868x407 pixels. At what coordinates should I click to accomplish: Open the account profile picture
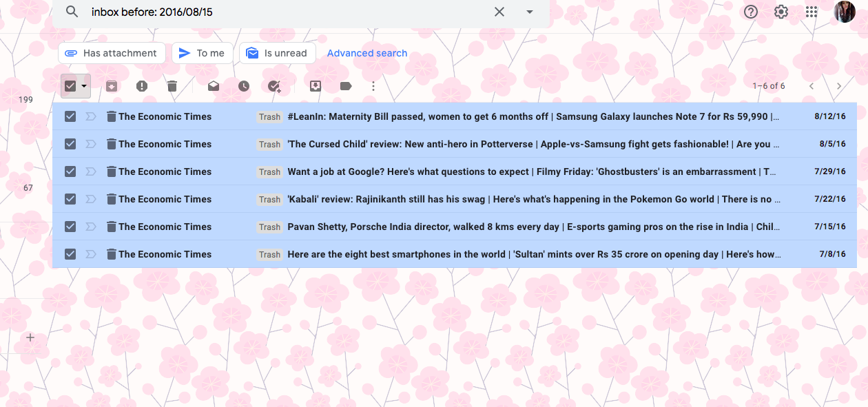click(x=845, y=12)
